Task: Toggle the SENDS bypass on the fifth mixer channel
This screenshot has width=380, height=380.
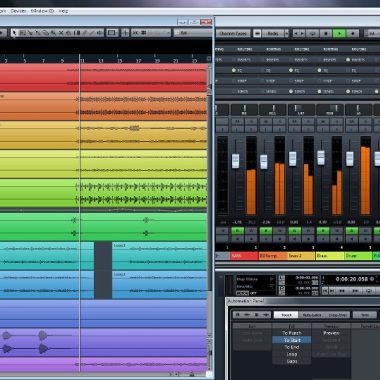Action: 348,91
